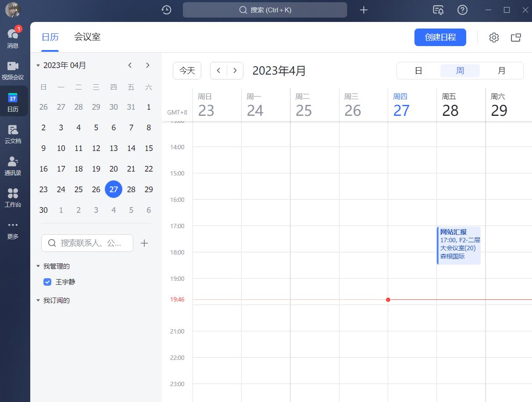This screenshot has width=532, height=402.
Task: Open calendar settings gear icon
Action: tap(494, 38)
